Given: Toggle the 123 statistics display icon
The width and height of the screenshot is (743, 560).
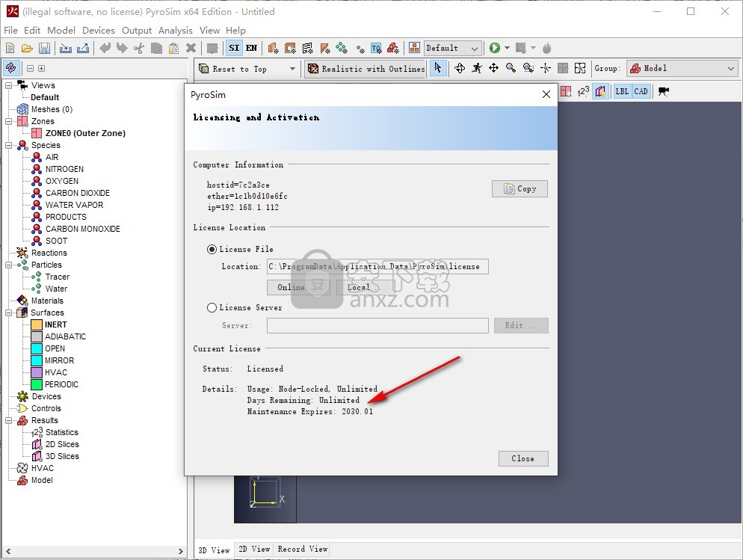Looking at the screenshot, I should click(583, 91).
